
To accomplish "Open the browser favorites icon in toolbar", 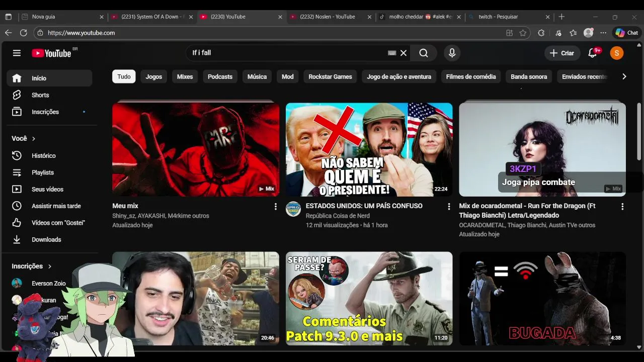I will pyautogui.click(x=573, y=33).
